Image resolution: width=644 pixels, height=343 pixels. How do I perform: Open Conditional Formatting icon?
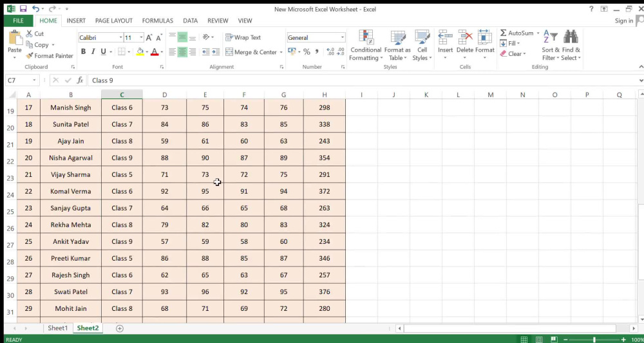tap(366, 37)
